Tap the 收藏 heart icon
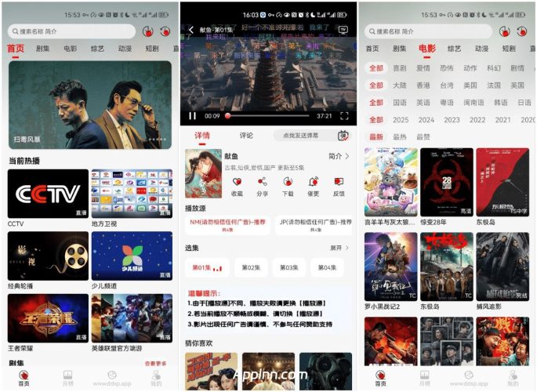 (237, 181)
